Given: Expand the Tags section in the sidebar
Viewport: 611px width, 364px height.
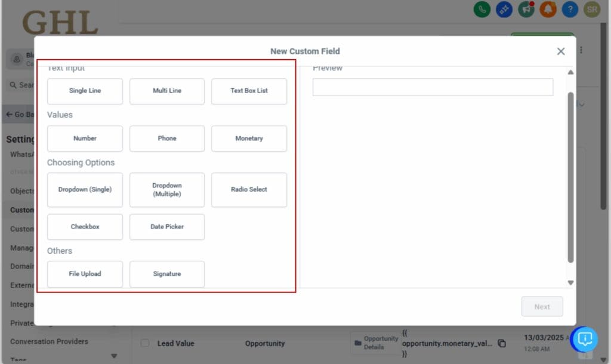Looking at the screenshot, I should tap(114, 356).
